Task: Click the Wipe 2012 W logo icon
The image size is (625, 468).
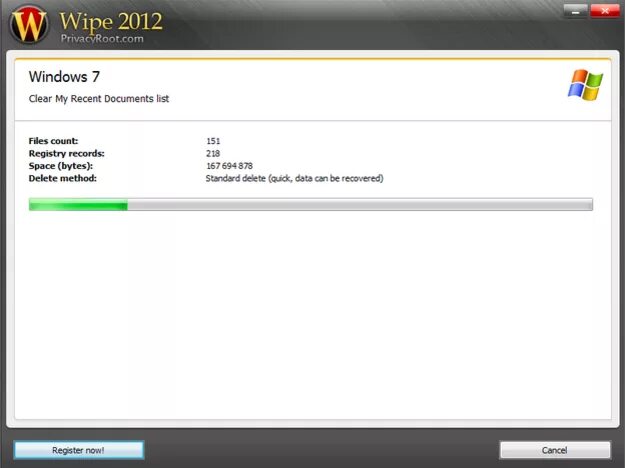Action: click(x=29, y=25)
